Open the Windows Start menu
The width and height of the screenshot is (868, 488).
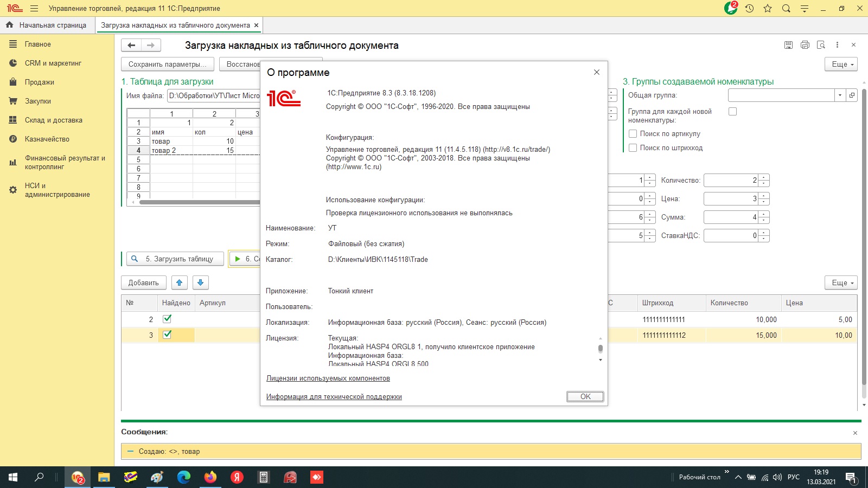[13, 477]
